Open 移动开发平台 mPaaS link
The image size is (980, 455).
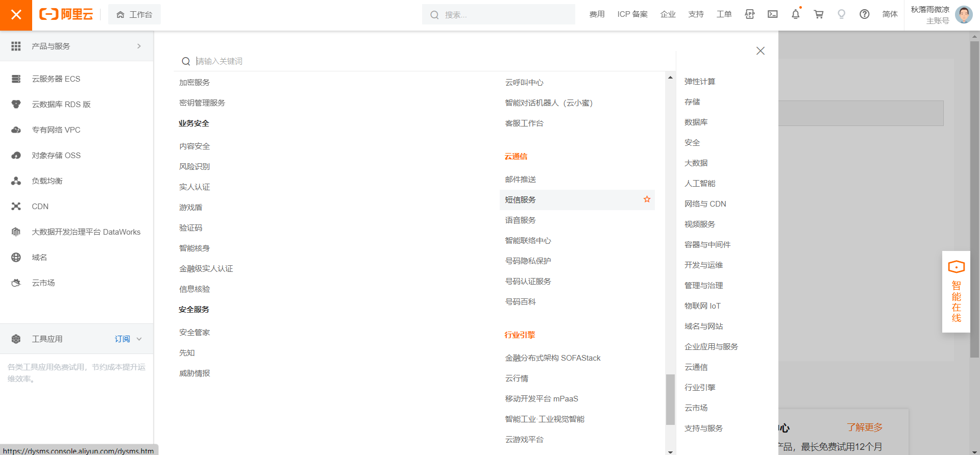click(x=542, y=399)
